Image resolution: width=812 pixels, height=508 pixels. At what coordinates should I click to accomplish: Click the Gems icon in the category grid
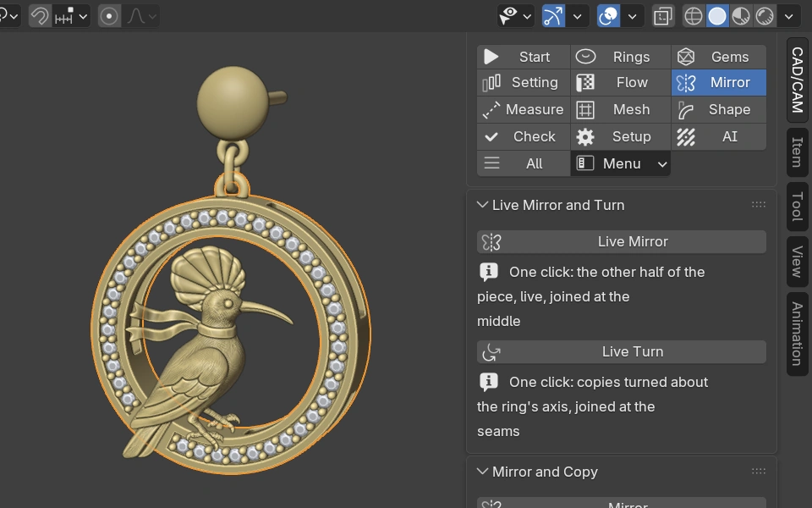[686, 57]
